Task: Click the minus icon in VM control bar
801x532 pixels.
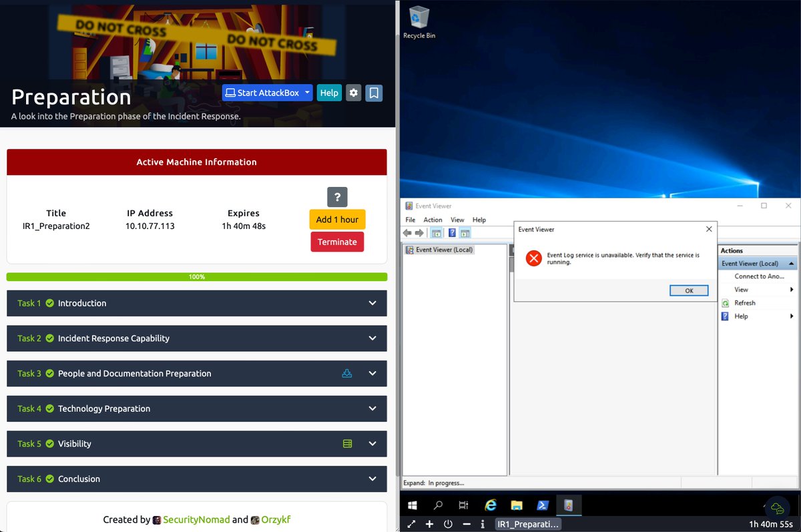Action: pos(467,524)
